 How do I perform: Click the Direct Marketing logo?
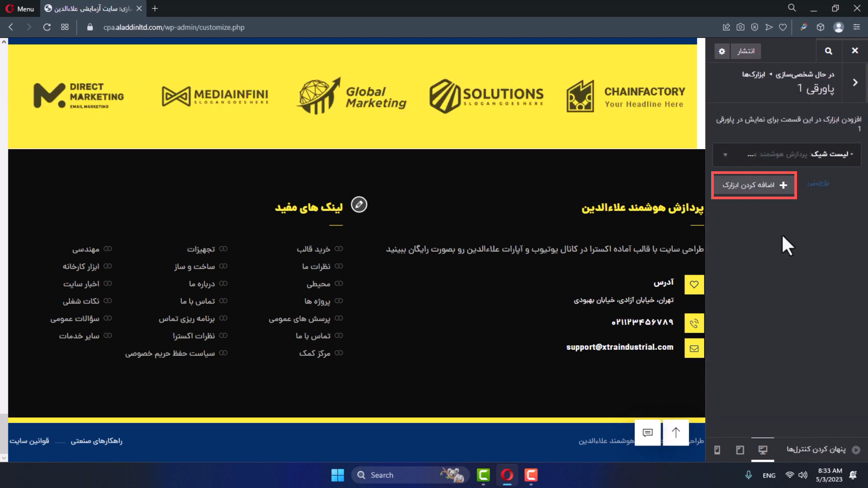pyautogui.click(x=79, y=95)
